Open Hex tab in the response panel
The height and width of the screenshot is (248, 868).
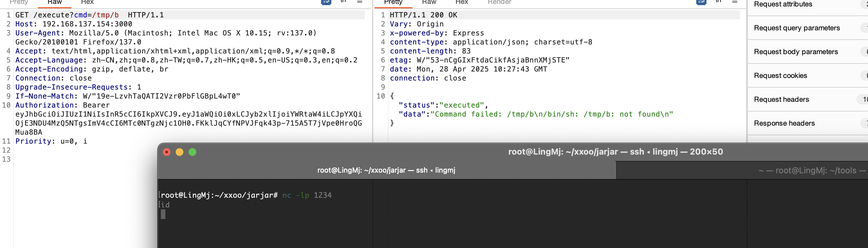pos(462,2)
